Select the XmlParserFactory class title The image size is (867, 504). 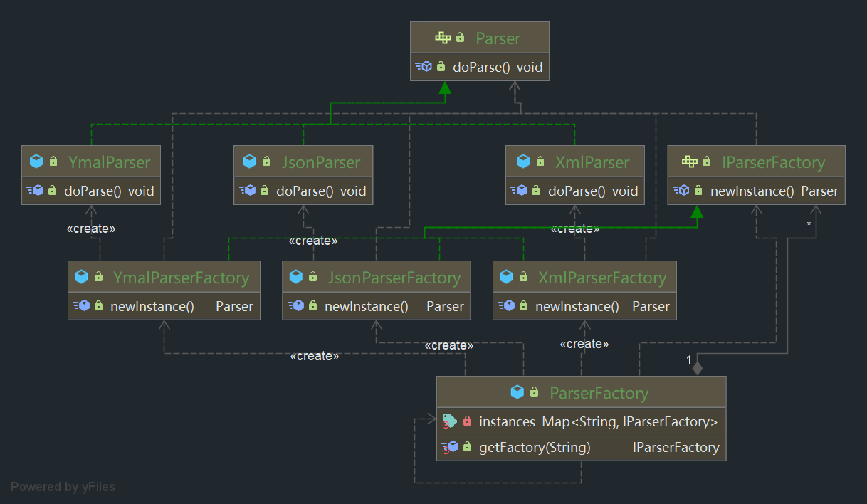click(x=602, y=278)
